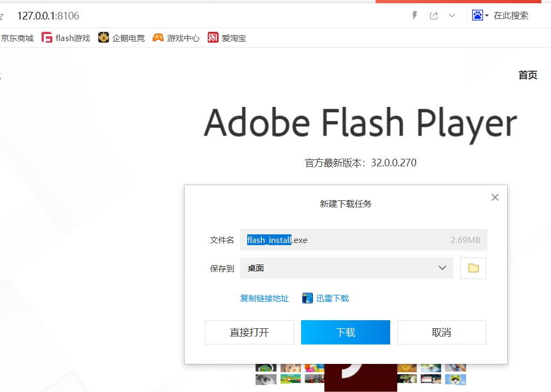Focus the 在此搜索 search box
Screen dimensions: 551x392
click(x=511, y=16)
